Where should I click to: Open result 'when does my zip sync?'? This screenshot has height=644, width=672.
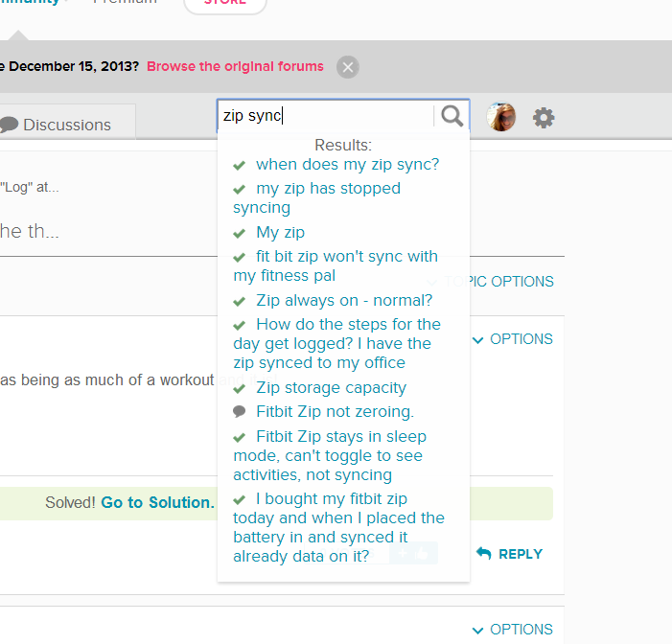pyautogui.click(x=348, y=165)
